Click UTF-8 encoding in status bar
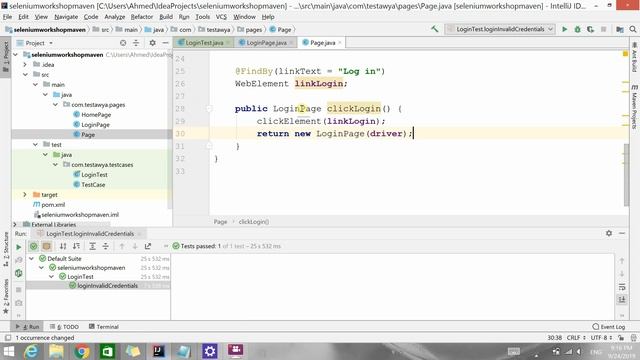The height and width of the screenshot is (360, 640). (601, 338)
